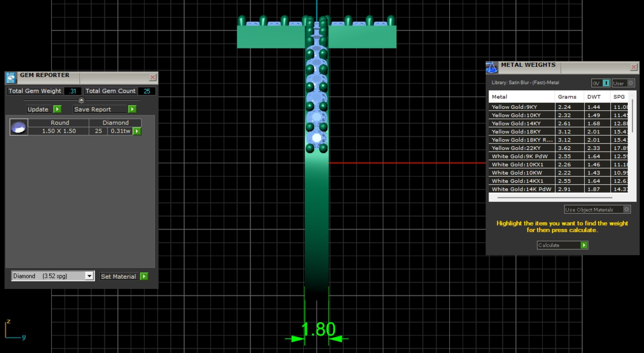The width and height of the screenshot is (644, 353).
Task: Click the green arrow next to 0.31tw
Action: [x=137, y=131]
